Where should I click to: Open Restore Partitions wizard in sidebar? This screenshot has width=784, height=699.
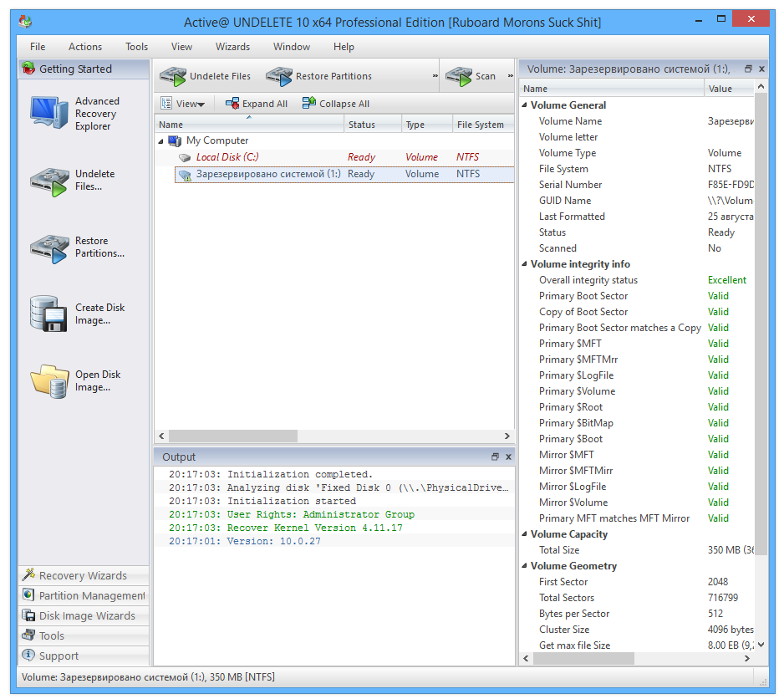49,247
